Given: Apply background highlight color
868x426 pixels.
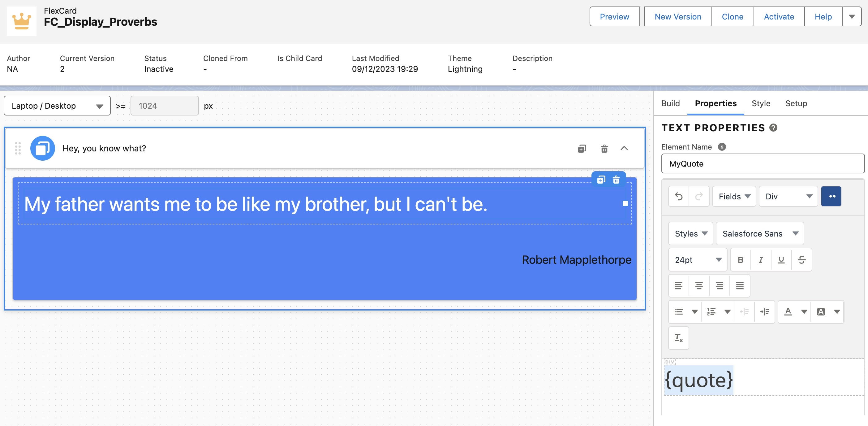Looking at the screenshot, I should coord(821,312).
